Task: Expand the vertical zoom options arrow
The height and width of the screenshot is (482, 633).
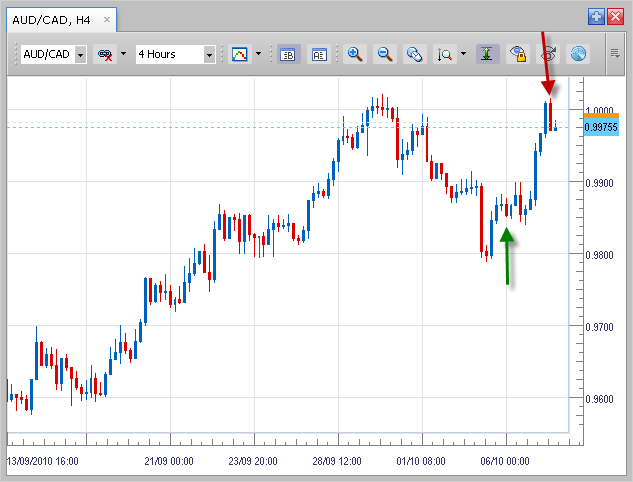Action: click(463, 54)
